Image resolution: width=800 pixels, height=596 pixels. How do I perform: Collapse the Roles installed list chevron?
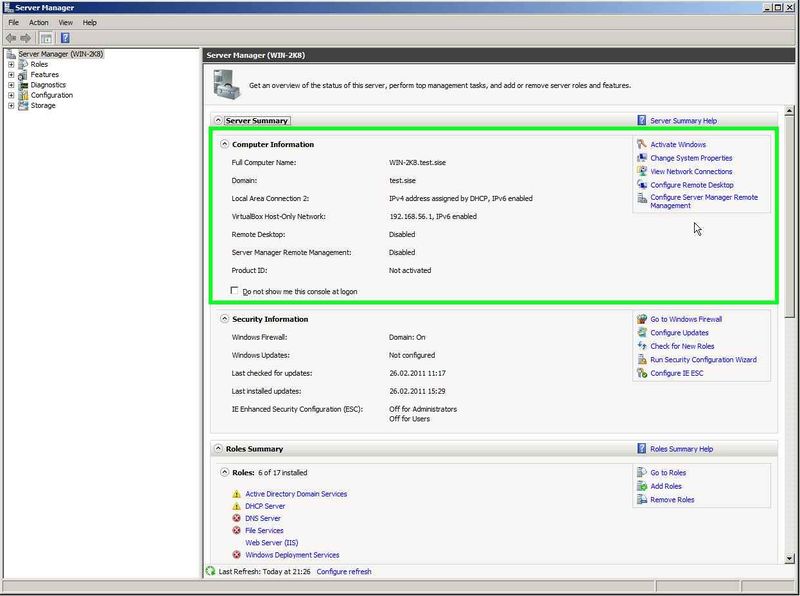[224, 472]
